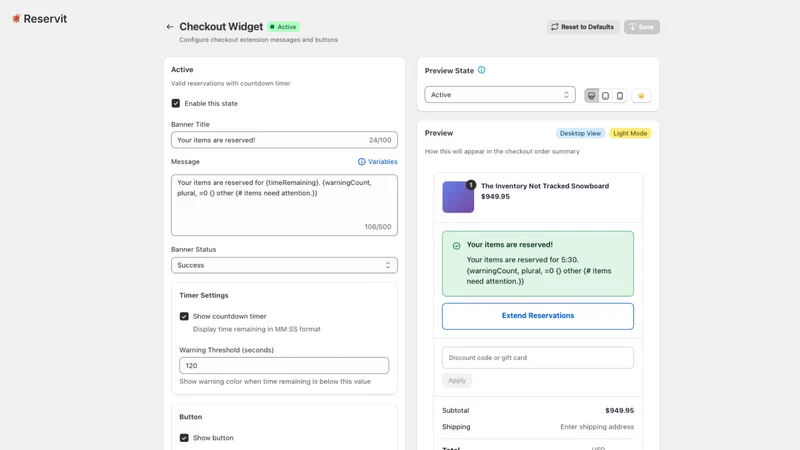Click Reset to Defaults button
The image size is (800, 450).
pyautogui.click(x=583, y=27)
